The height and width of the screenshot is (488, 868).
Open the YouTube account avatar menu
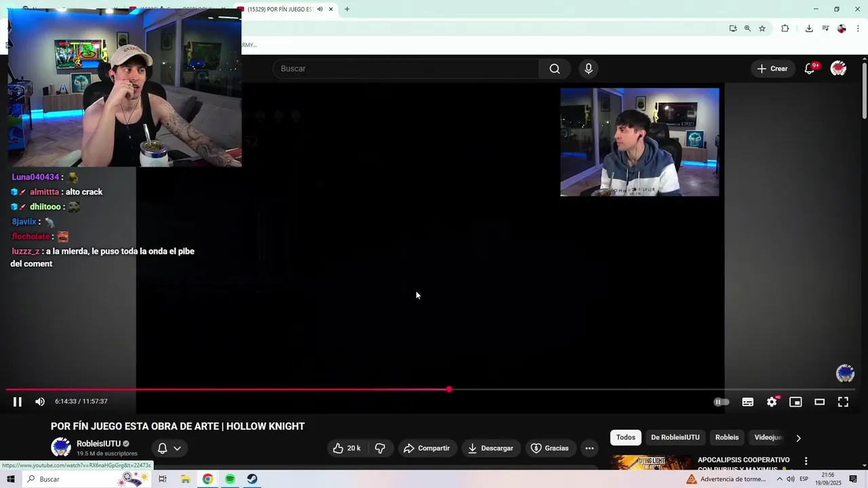point(838,68)
